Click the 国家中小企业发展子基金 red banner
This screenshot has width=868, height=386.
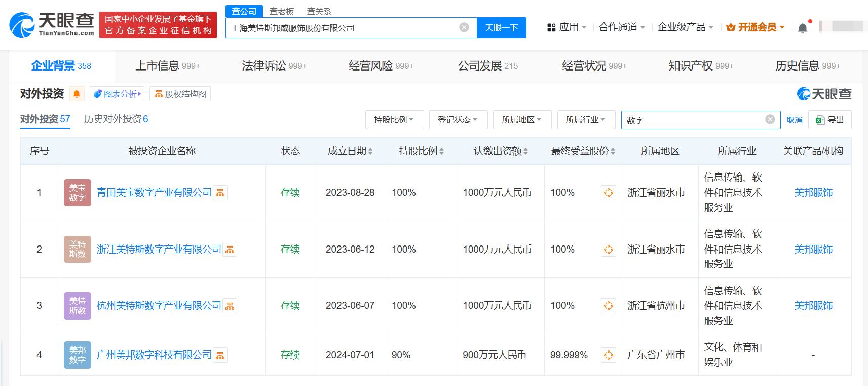tap(158, 25)
